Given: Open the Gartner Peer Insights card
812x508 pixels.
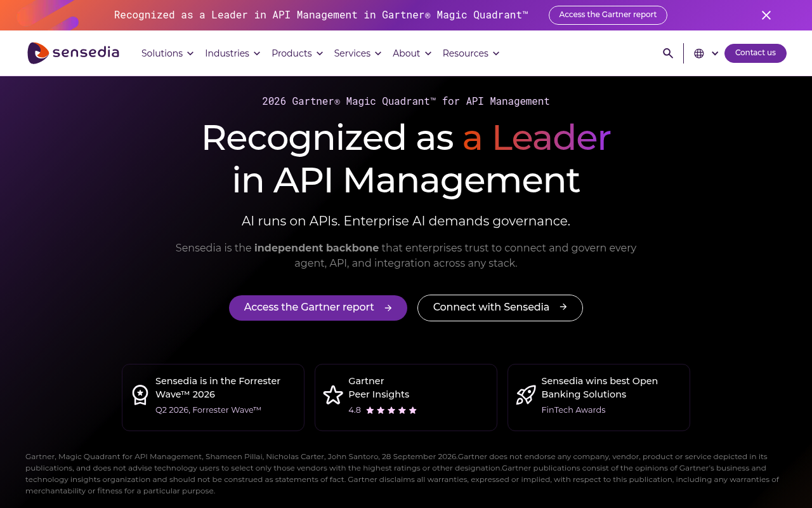Looking at the screenshot, I should click(x=406, y=398).
